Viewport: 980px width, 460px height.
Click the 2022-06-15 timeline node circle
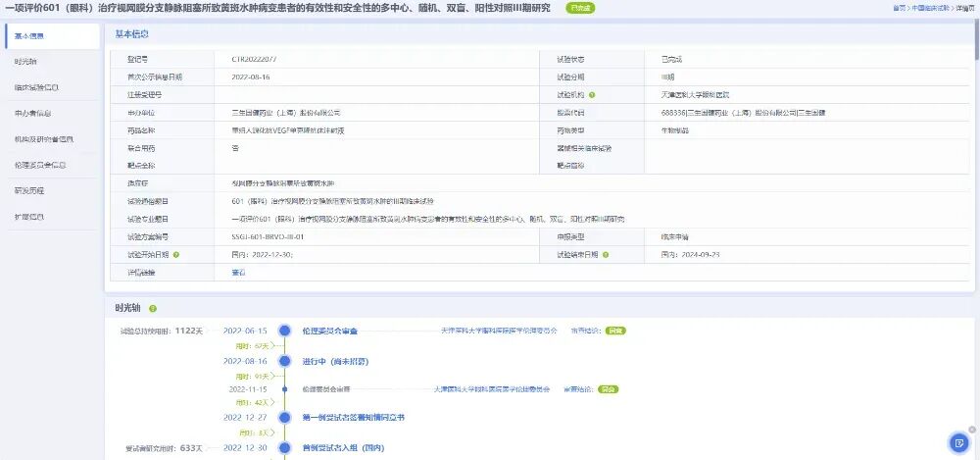284,331
